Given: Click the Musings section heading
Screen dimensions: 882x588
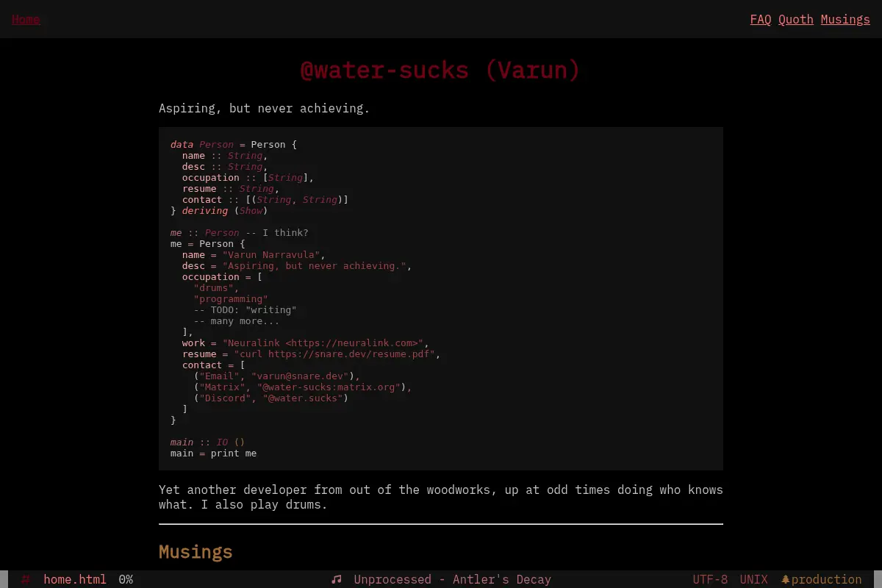Looking at the screenshot, I should pos(196,552).
